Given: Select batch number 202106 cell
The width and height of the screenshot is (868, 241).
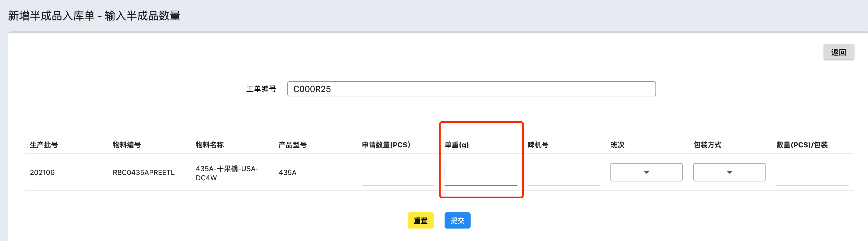Looking at the screenshot, I should 42,172.
